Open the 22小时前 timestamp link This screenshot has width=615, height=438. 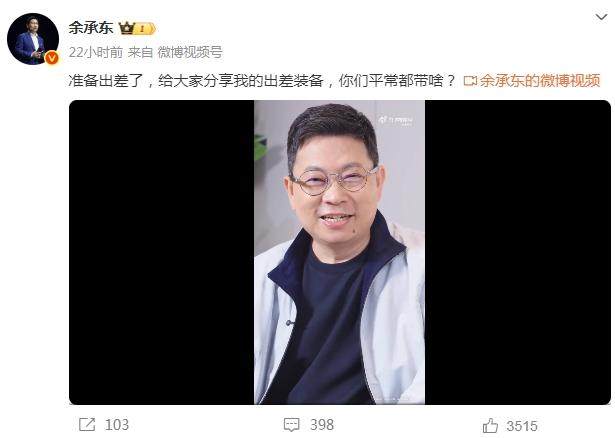click(95, 52)
